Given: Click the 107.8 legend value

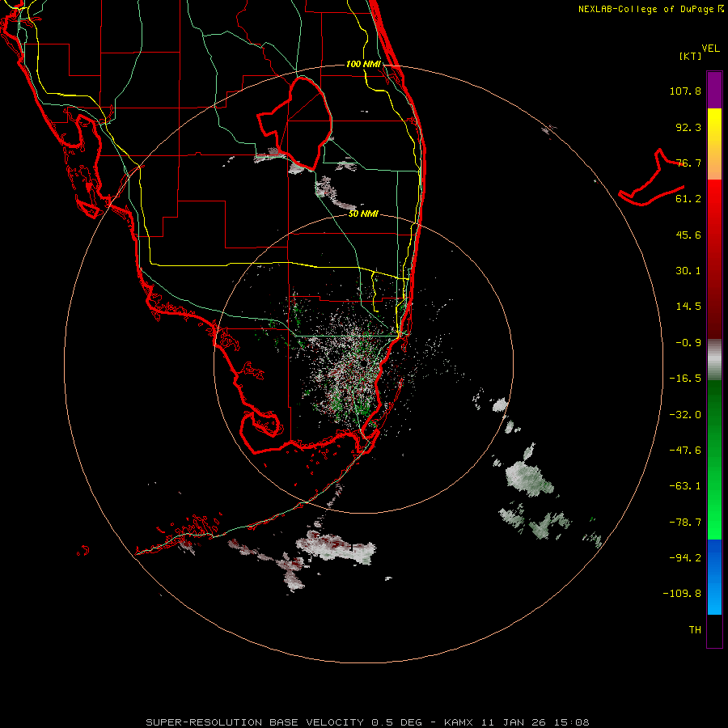Looking at the screenshot, I should click(x=685, y=91).
